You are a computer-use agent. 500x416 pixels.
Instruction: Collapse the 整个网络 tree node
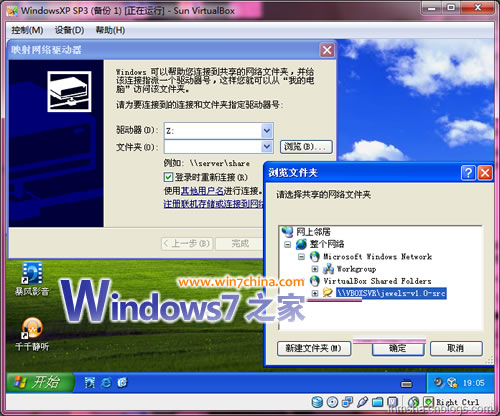click(x=288, y=244)
